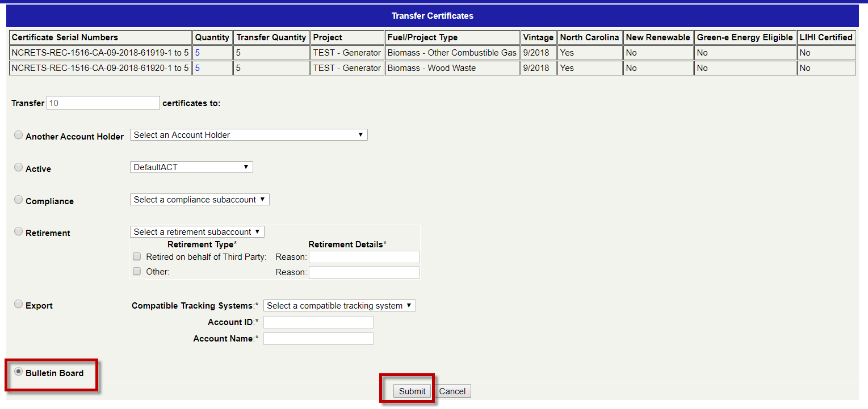
Task: Expand the retirement subaccount dropdown
Action: (197, 232)
